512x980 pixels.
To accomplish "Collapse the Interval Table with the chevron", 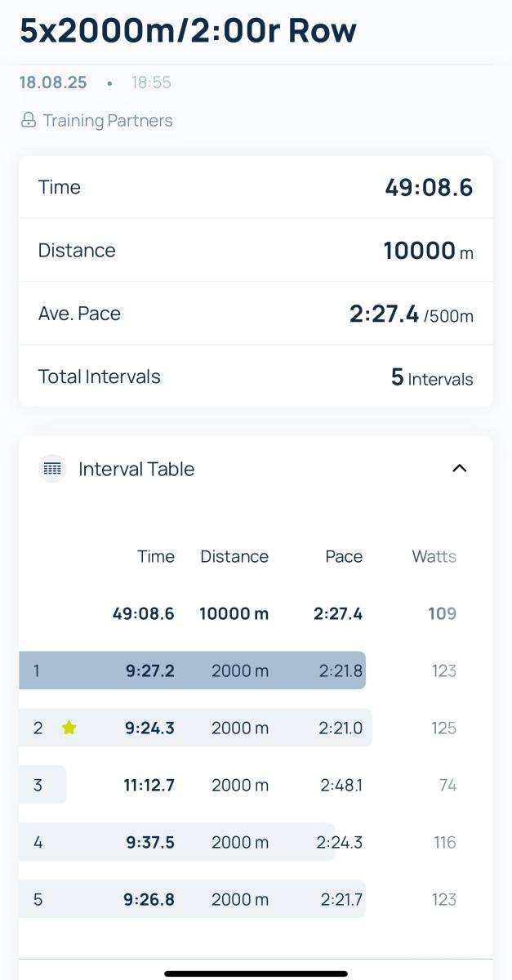I will click(x=460, y=469).
